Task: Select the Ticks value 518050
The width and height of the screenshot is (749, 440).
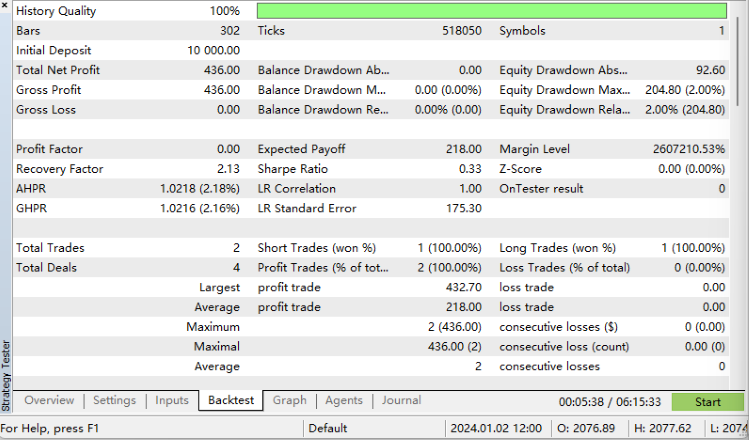Action: pos(461,31)
